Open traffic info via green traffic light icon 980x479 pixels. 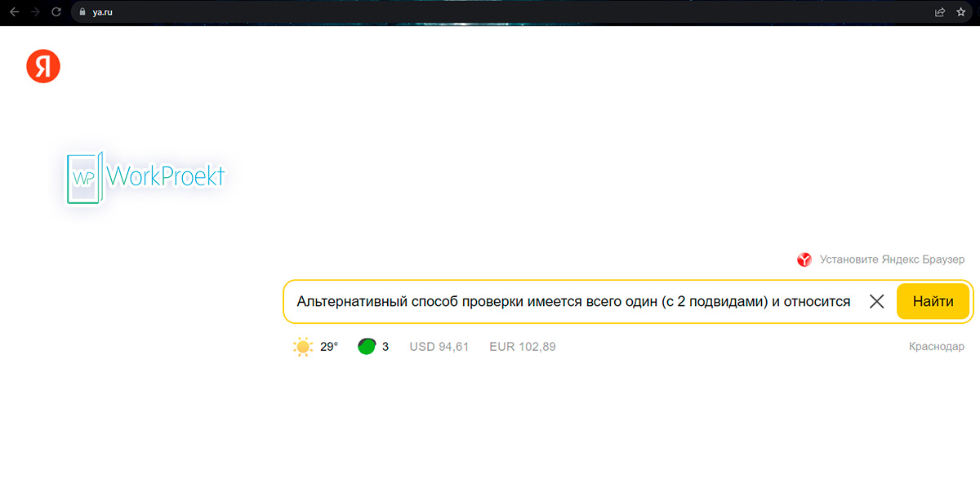click(x=367, y=345)
